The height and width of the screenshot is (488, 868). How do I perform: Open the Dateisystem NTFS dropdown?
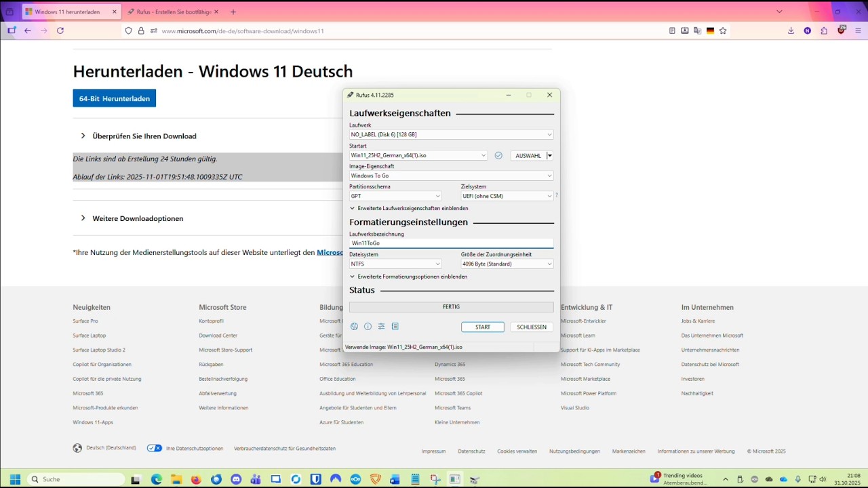click(x=395, y=264)
